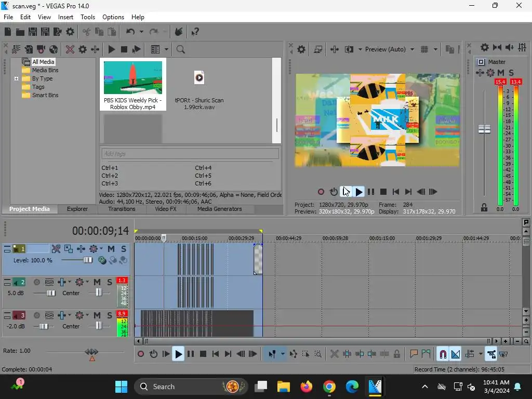Open Google Chrome from the taskbar
The height and width of the screenshot is (399, 532).
point(329,387)
